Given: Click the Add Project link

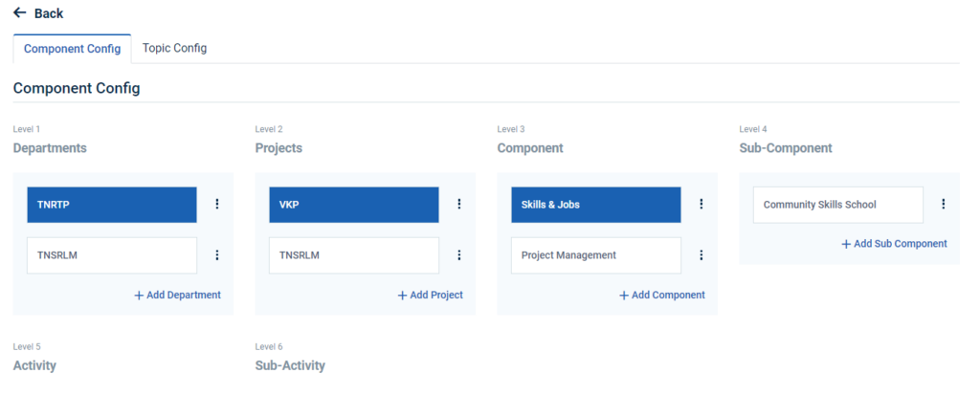Looking at the screenshot, I should coord(431,295).
